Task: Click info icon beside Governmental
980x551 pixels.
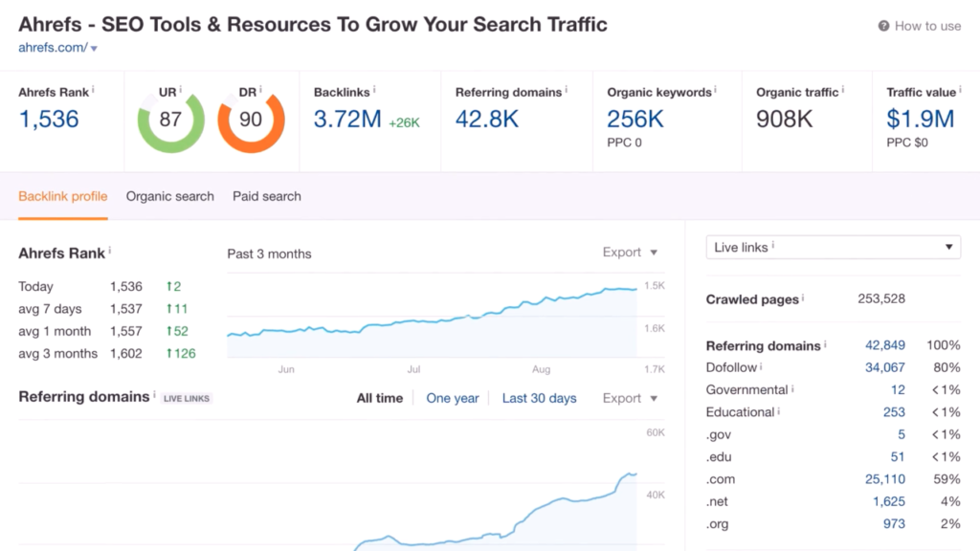Action: (792, 388)
